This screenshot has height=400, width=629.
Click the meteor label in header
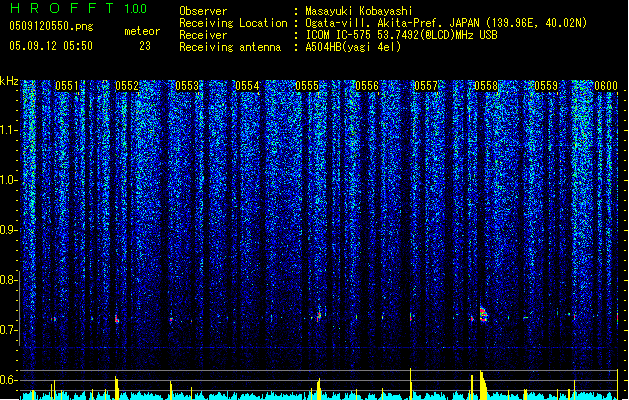coord(142,31)
